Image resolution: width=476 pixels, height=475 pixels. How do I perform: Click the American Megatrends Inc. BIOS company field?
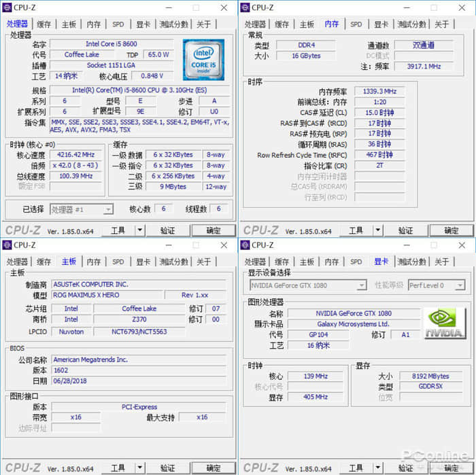pos(139,359)
